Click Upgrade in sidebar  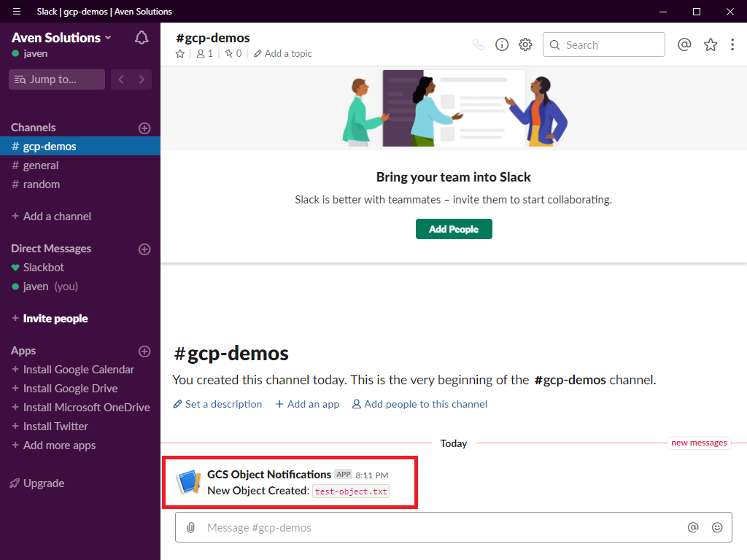[37, 483]
